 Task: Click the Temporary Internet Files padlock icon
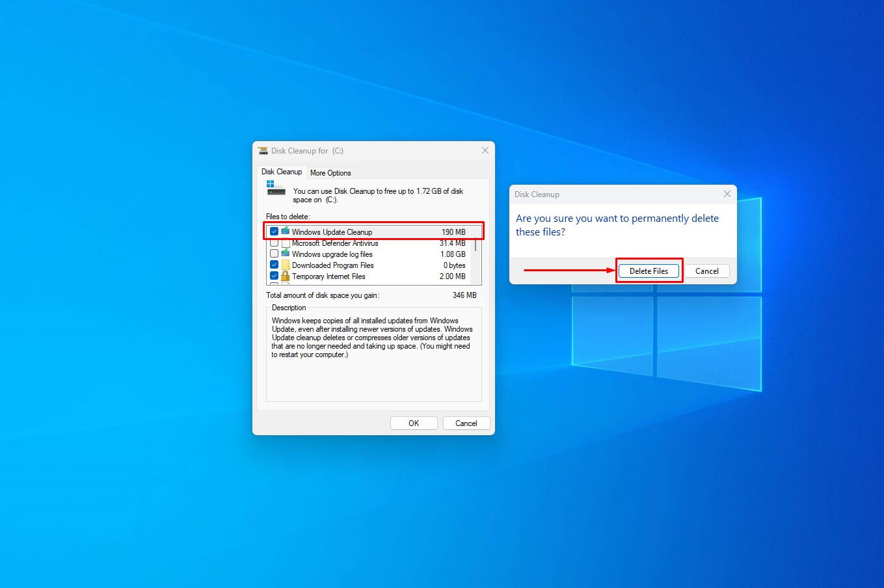click(x=285, y=276)
